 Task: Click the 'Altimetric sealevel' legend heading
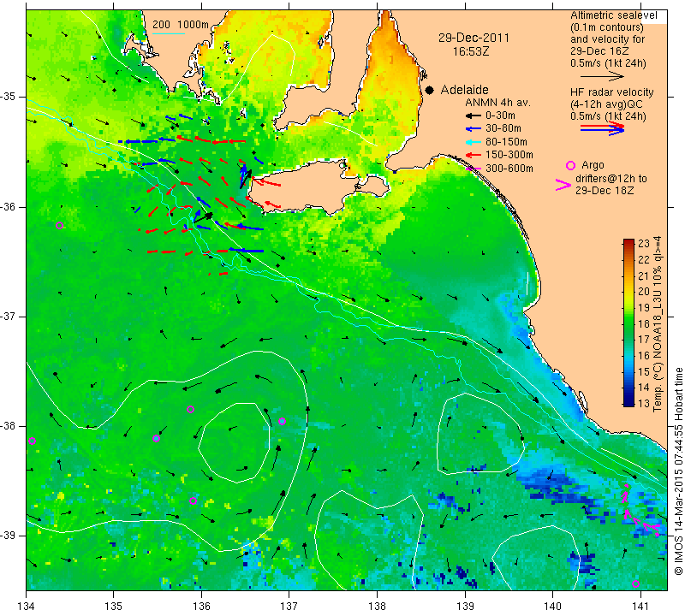(613, 15)
